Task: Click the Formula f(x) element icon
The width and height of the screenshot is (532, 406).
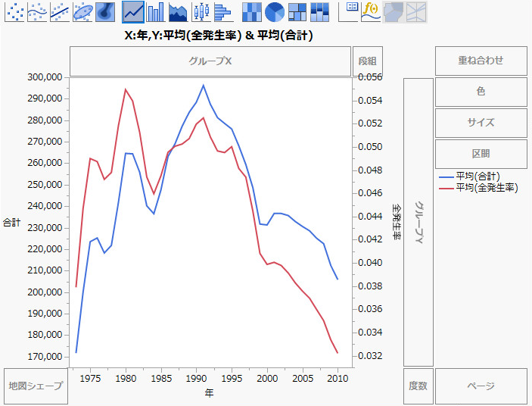Action: [371, 11]
